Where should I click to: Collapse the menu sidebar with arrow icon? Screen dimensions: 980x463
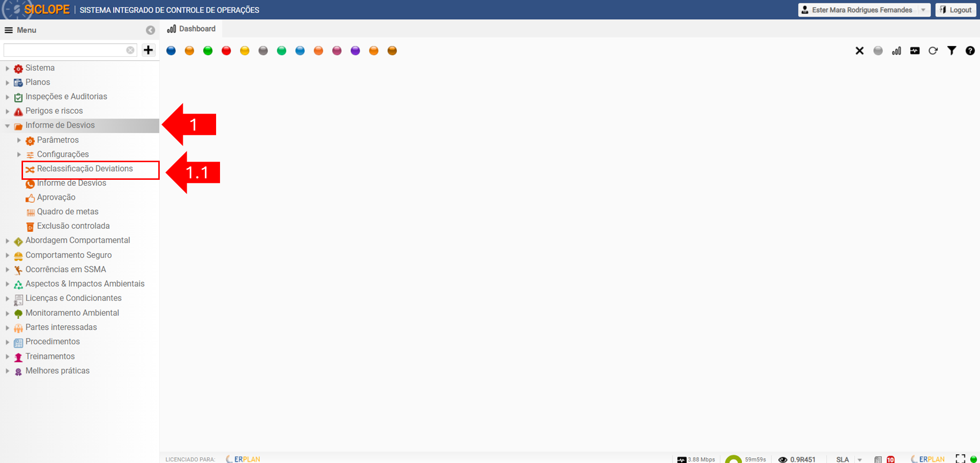point(150,30)
